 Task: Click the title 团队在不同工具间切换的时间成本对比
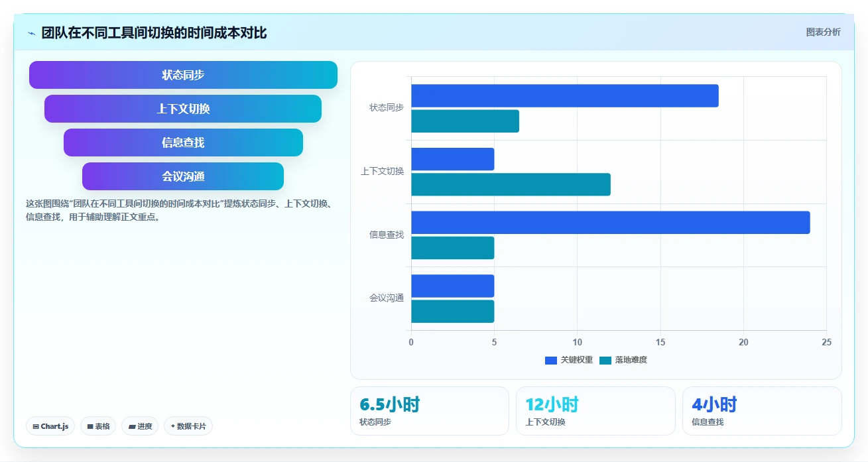[154, 33]
